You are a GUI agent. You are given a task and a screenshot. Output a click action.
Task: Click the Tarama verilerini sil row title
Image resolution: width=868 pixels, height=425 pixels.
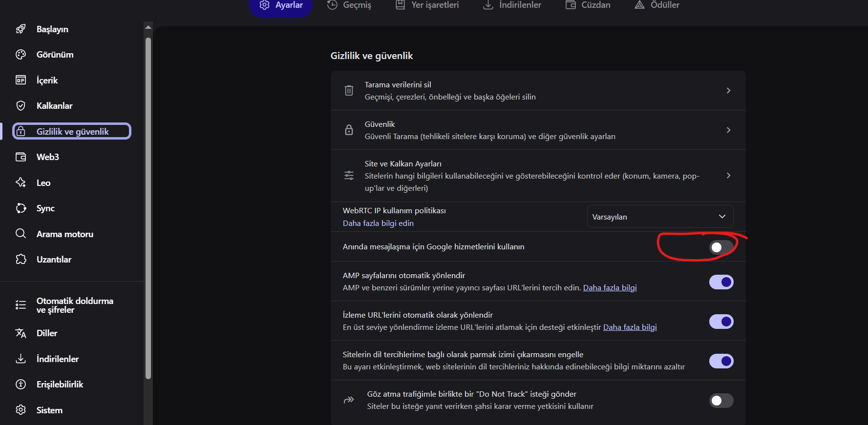tap(398, 84)
